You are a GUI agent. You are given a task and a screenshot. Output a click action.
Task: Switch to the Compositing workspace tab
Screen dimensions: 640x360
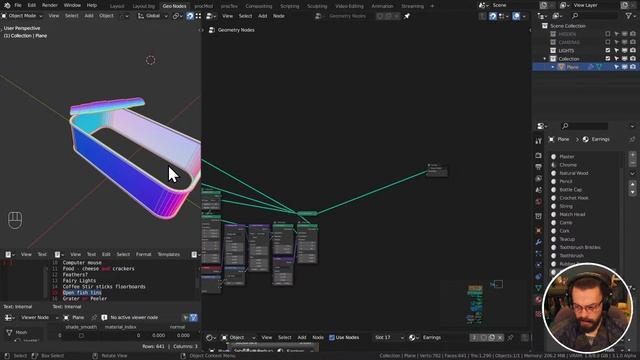[259, 6]
